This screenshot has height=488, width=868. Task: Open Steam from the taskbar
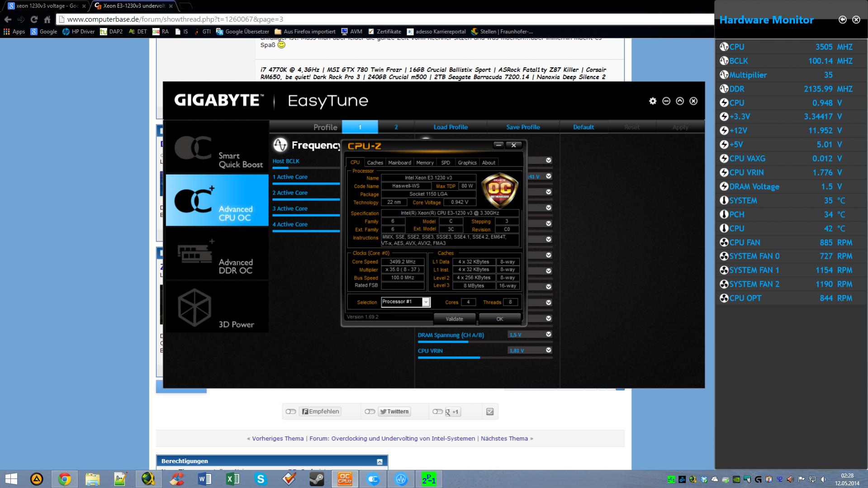click(x=317, y=479)
